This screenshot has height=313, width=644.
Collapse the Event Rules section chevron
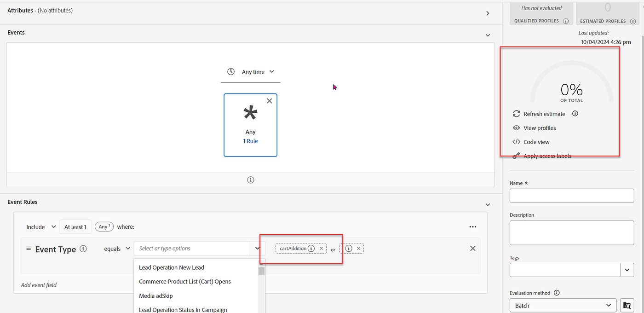488,205
